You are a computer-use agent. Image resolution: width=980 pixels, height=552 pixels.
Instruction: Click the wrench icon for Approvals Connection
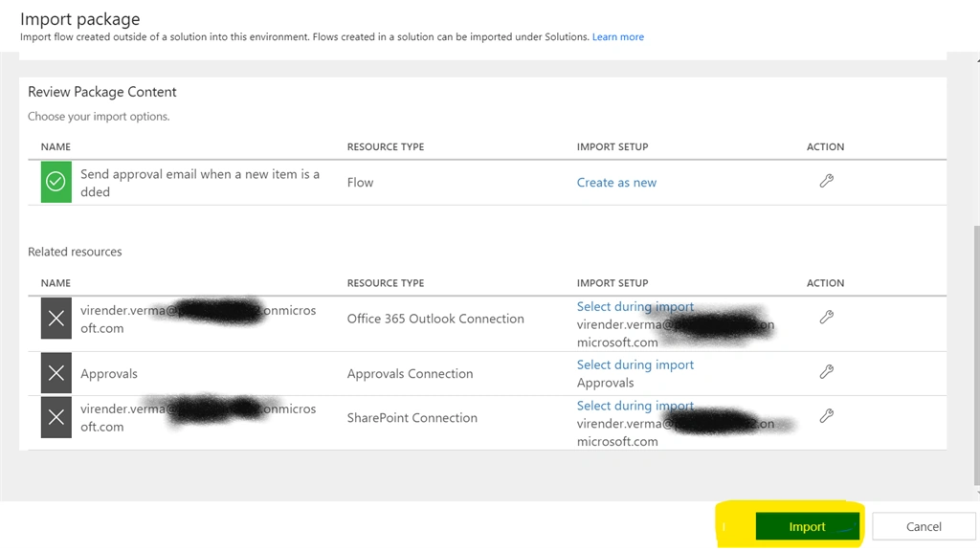pos(826,371)
